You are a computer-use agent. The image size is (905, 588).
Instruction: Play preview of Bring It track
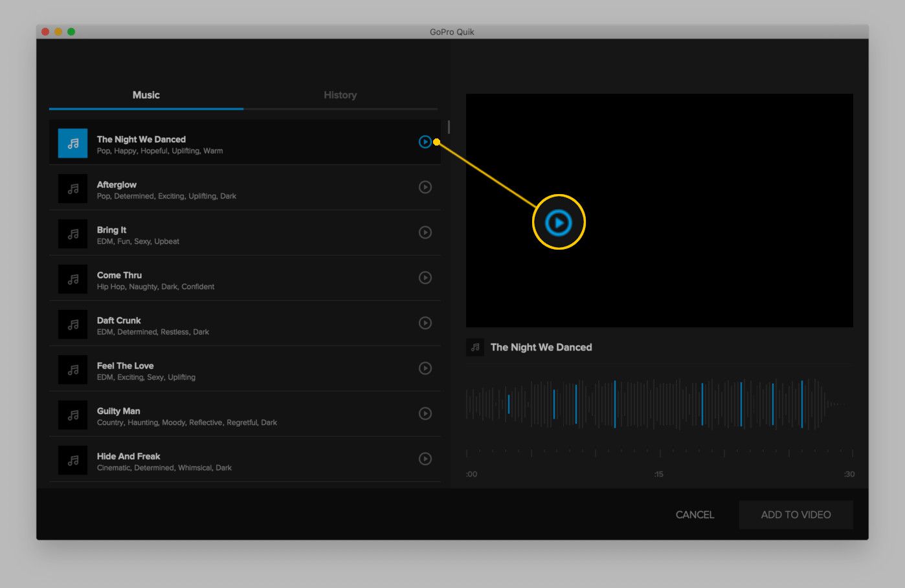tap(425, 232)
